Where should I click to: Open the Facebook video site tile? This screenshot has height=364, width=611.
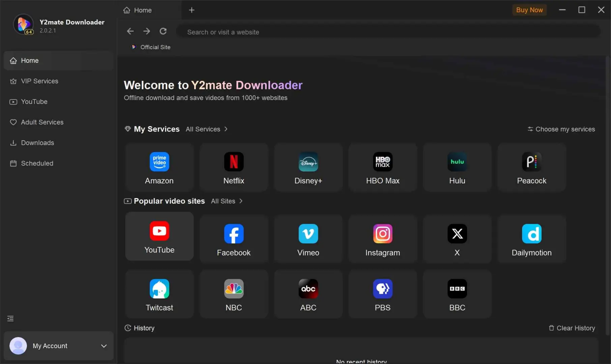234,239
